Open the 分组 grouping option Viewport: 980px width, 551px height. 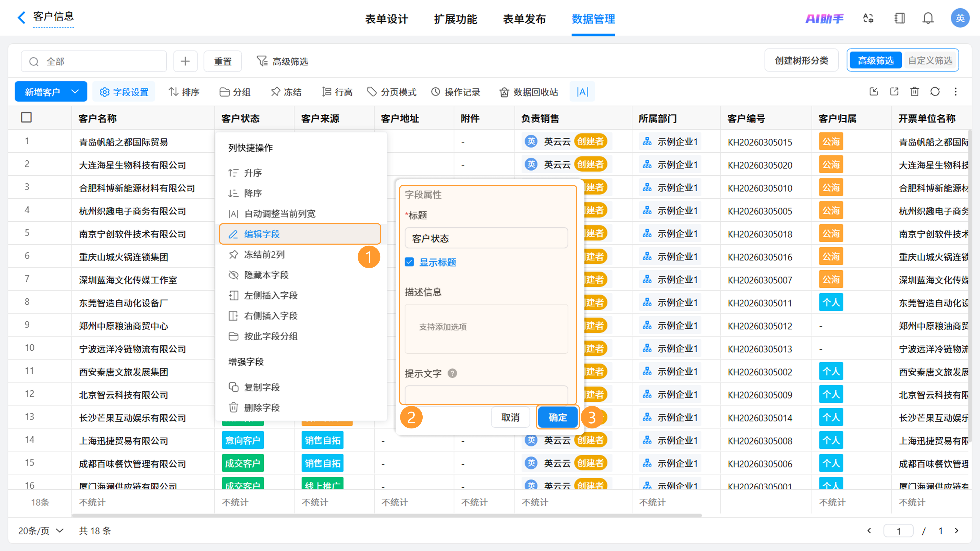tap(235, 92)
